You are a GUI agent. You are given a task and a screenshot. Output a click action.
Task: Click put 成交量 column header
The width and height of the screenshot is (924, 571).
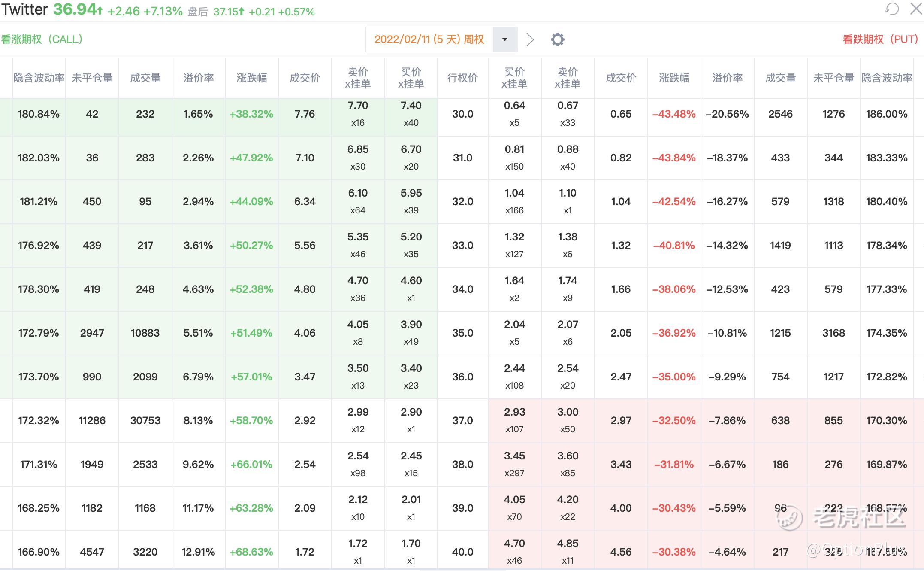click(x=780, y=78)
